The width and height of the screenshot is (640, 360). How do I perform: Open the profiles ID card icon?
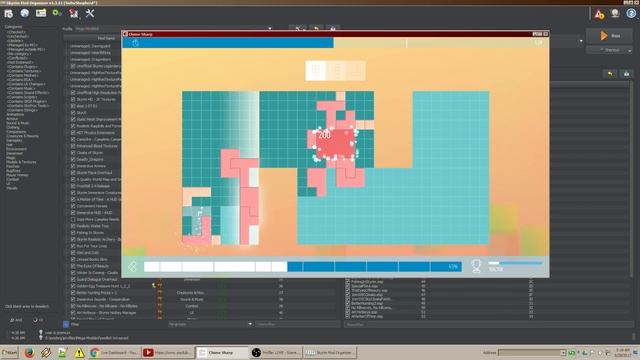(41, 13)
